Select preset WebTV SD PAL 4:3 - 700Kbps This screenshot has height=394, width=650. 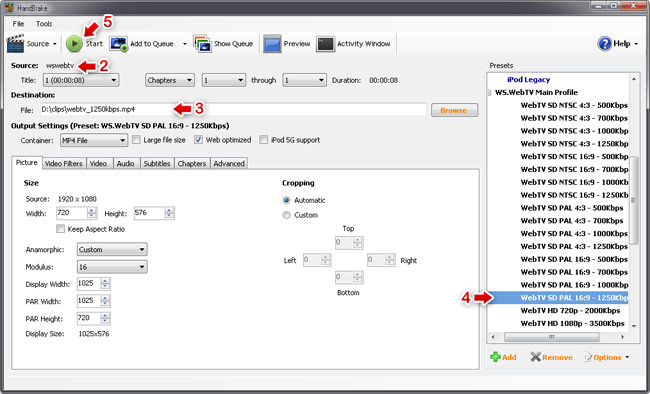click(x=572, y=221)
